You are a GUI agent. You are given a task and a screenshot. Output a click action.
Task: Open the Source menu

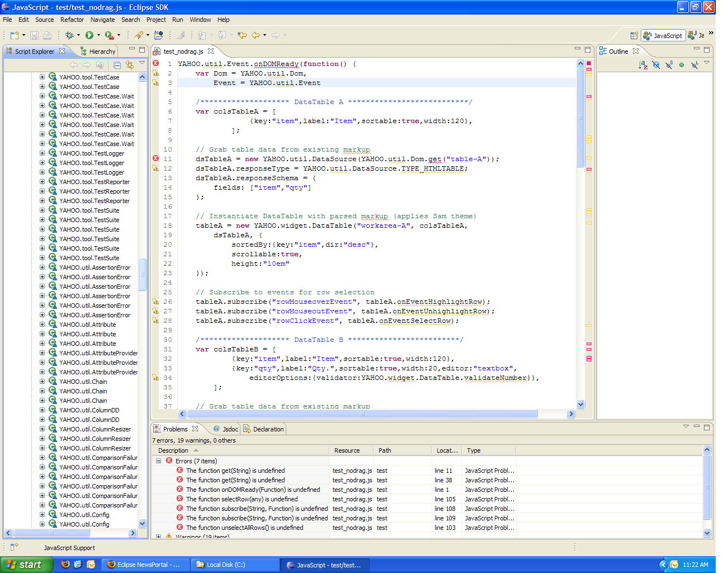45,20
